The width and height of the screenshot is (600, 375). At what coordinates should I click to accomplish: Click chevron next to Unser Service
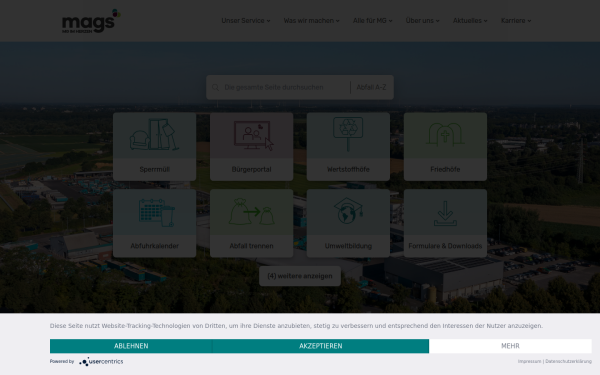point(268,21)
